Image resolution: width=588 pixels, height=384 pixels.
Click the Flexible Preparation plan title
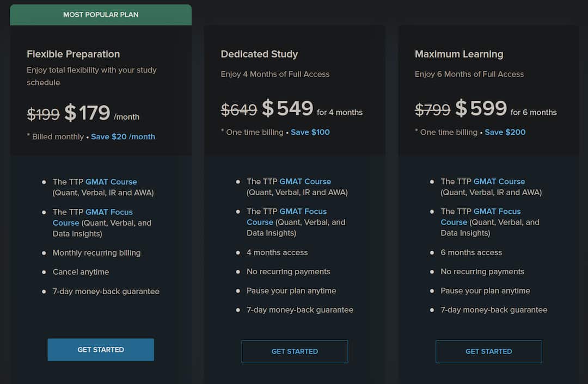pyautogui.click(x=73, y=54)
